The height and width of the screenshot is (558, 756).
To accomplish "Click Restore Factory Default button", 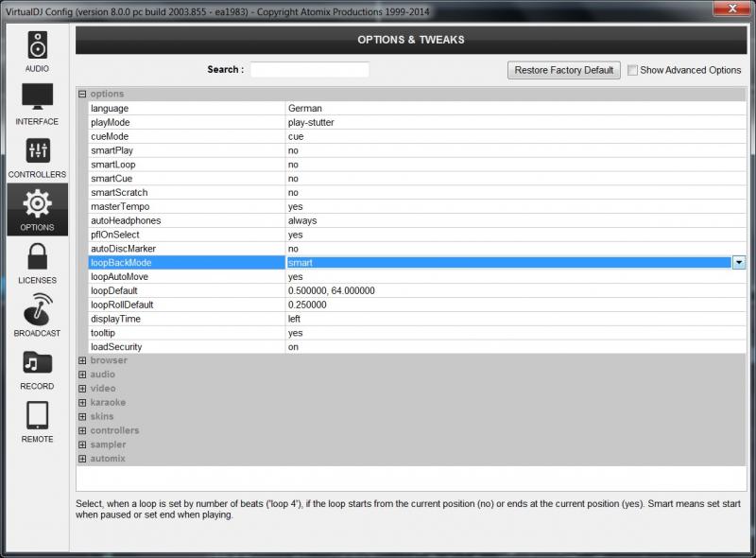I will coord(563,70).
